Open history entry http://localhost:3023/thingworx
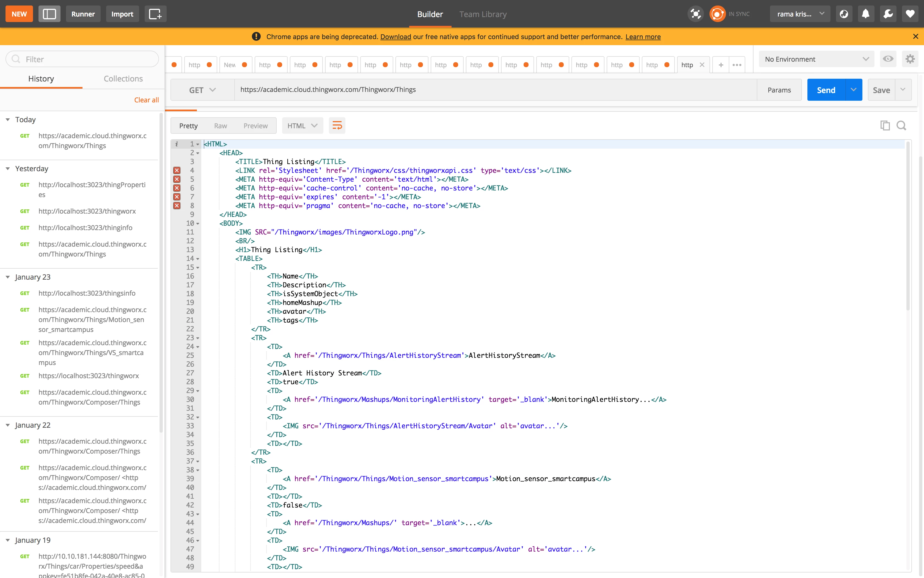This screenshot has width=924, height=578. [87, 211]
